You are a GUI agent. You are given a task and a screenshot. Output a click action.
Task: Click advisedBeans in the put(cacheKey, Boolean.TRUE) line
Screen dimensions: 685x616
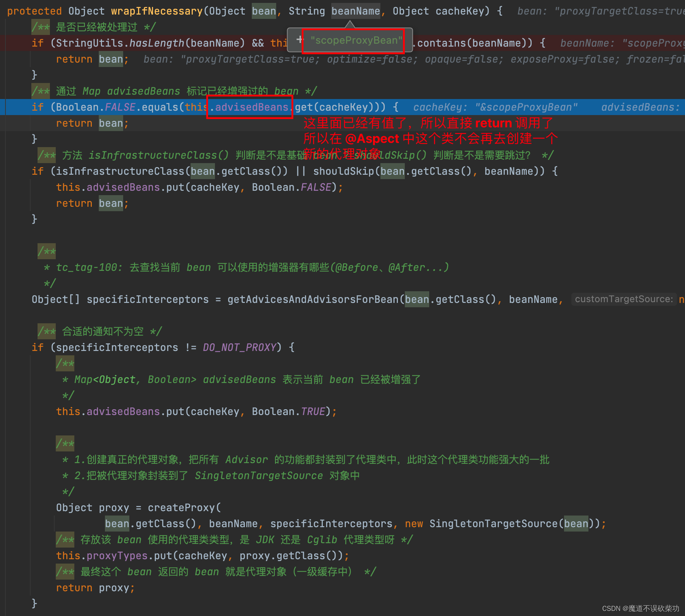click(123, 411)
